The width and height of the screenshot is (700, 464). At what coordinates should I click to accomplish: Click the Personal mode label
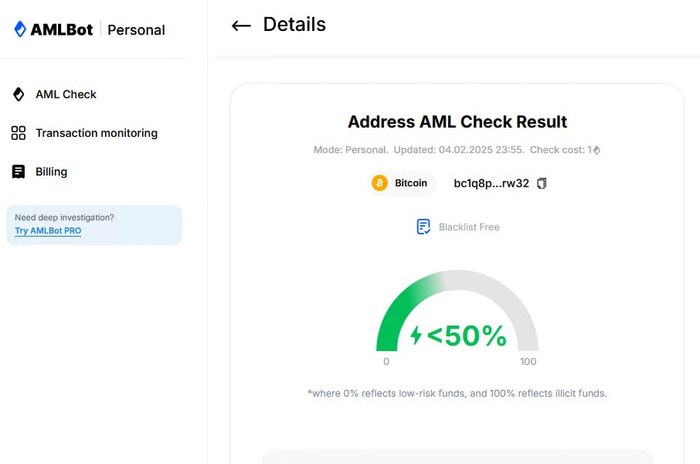tap(136, 30)
